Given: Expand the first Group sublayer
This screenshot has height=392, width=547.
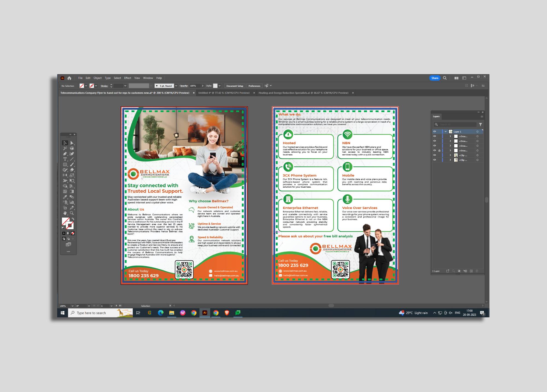Looking at the screenshot, I should [x=450, y=136].
